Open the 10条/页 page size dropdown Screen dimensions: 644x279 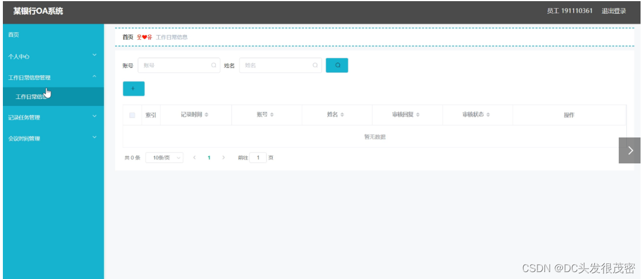pyautogui.click(x=164, y=158)
